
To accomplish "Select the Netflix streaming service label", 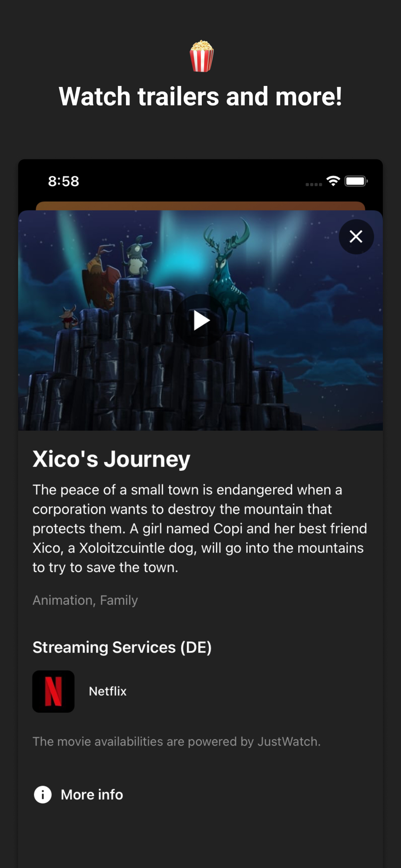I will (108, 691).
